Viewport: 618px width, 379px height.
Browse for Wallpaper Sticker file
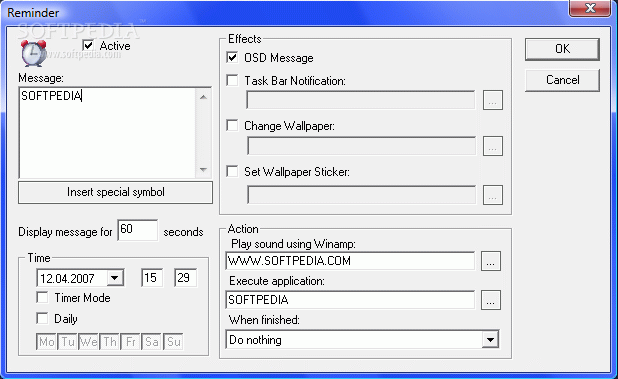(493, 195)
